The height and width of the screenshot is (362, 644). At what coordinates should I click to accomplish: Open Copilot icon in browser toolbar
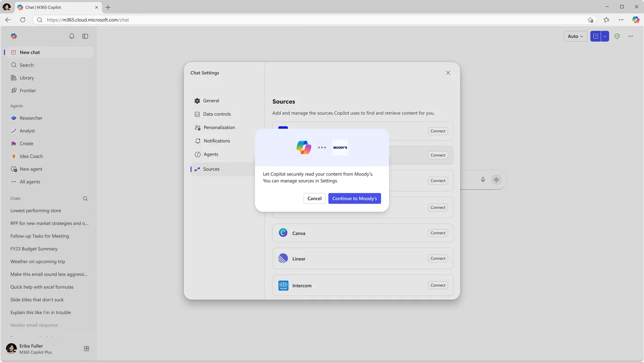point(636,20)
